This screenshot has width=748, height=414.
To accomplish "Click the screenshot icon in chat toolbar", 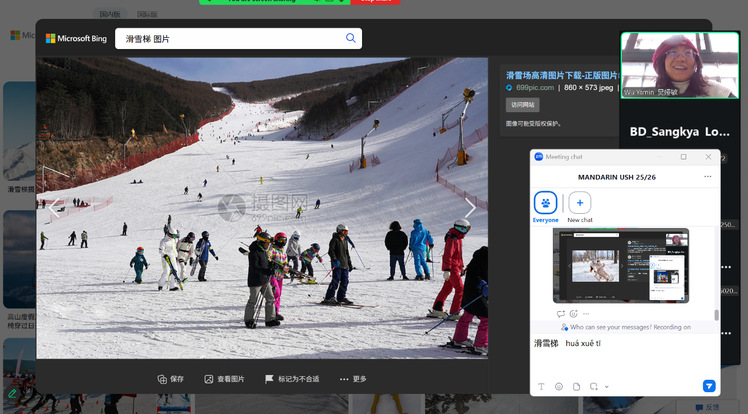I will tap(593, 386).
